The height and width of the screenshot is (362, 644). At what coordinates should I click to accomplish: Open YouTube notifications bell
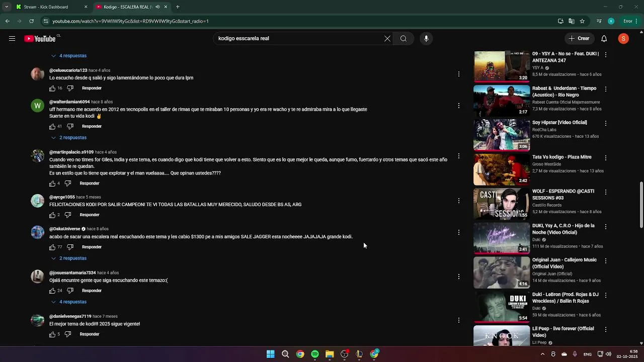click(x=604, y=38)
